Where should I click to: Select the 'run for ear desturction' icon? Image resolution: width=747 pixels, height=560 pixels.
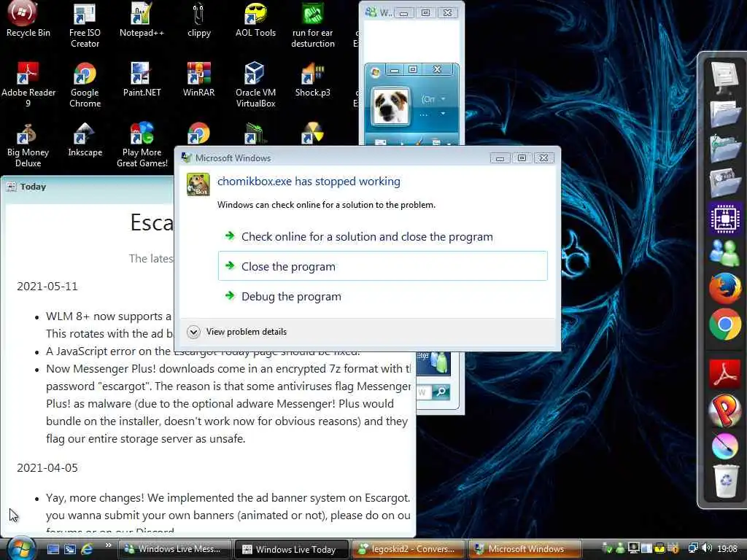[x=312, y=24]
